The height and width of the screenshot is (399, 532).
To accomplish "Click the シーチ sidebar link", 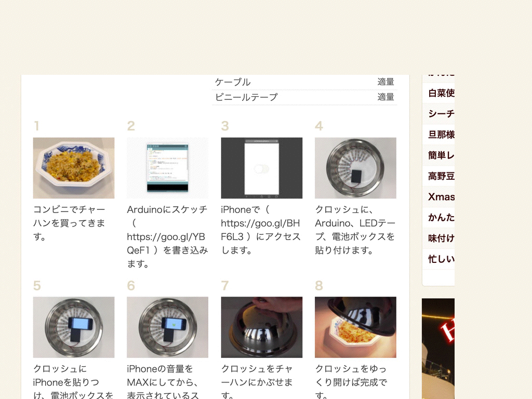I will click(441, 114).
